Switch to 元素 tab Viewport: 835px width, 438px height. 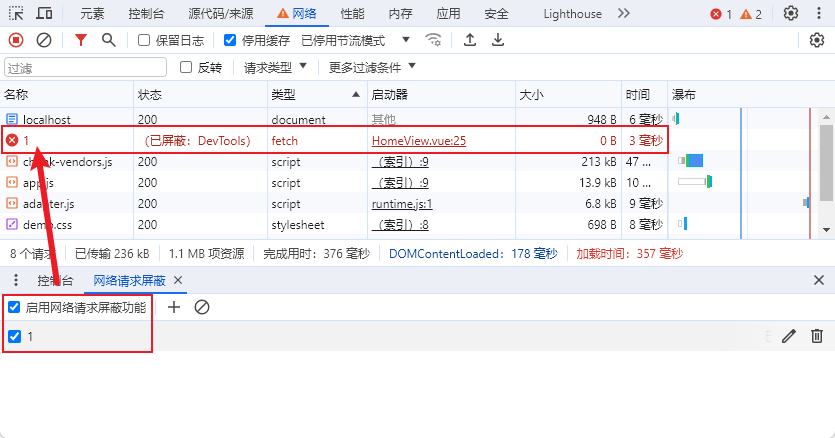pyautogui.click(x=92, y=14)
